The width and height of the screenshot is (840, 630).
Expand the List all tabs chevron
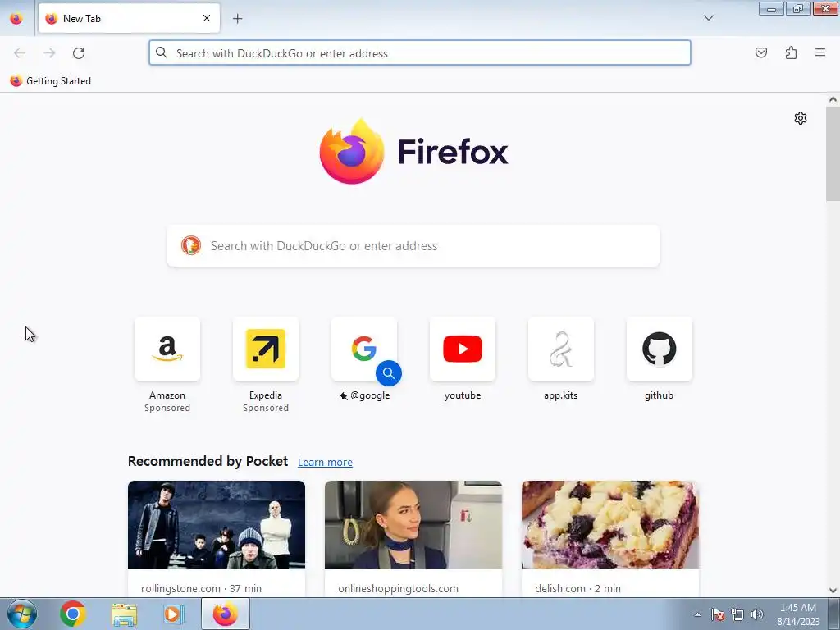click(x=708, y=18)
